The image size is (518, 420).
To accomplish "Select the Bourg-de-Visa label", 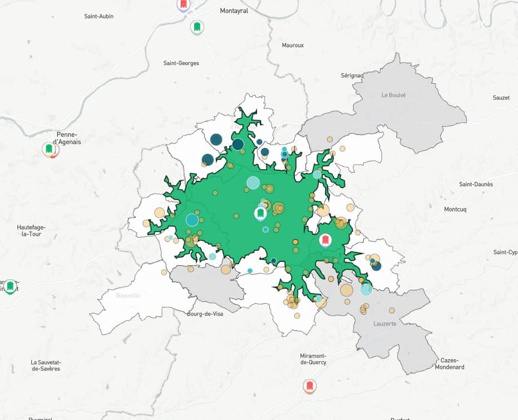I will pos(205,314).
